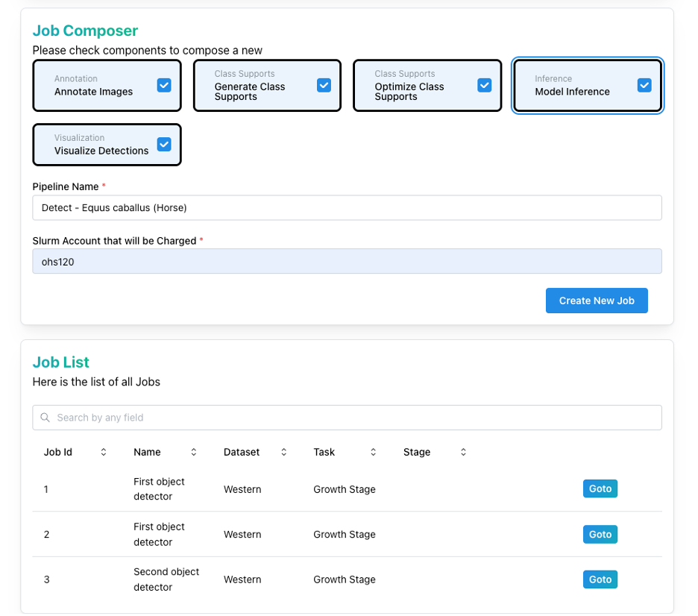Click the search magnifier icon
The image size is (698, 616).
[x=45, y=418]
